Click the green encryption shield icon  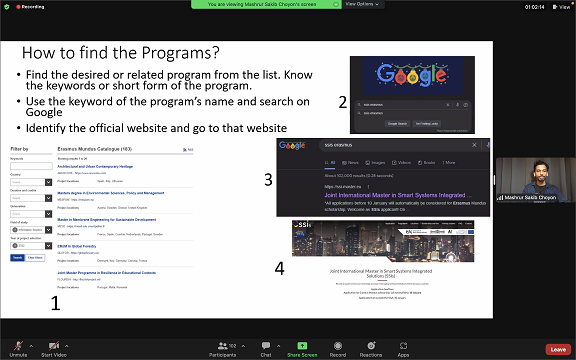point(7,7)
